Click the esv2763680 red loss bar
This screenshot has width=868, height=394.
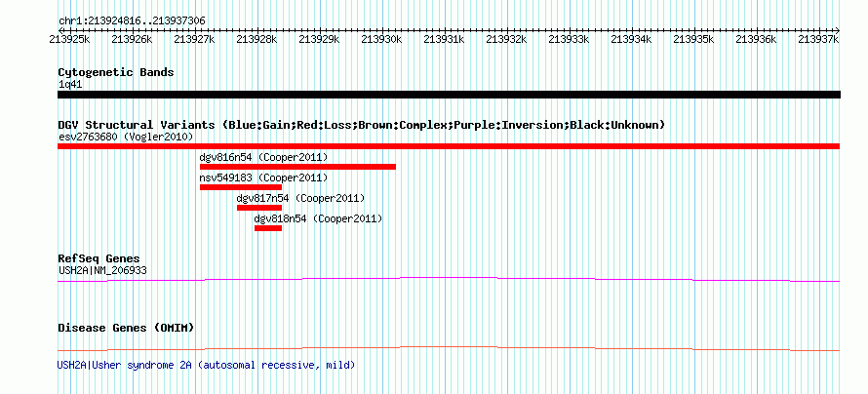pos(449,146)
